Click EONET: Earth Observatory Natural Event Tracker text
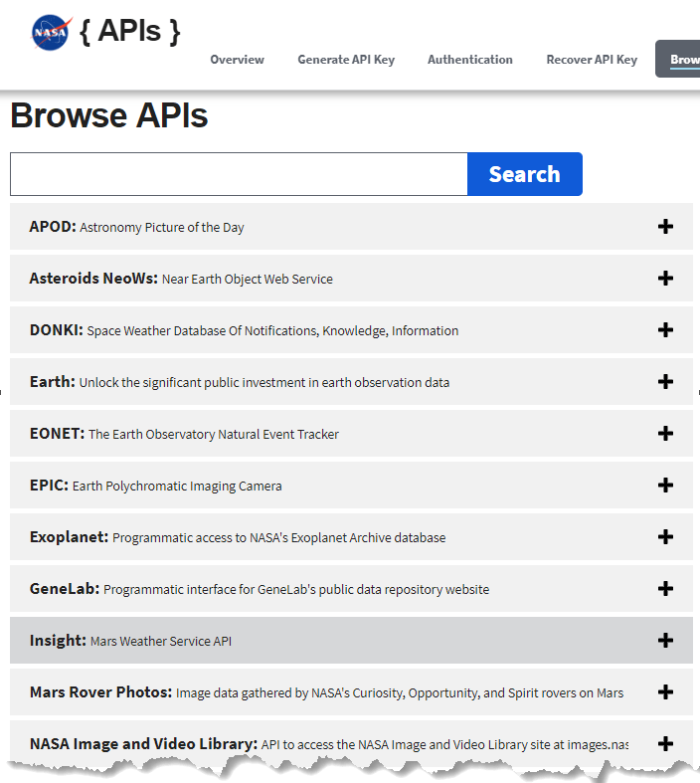Viewport: 700px width, 783px height. [x=184, y=434]
